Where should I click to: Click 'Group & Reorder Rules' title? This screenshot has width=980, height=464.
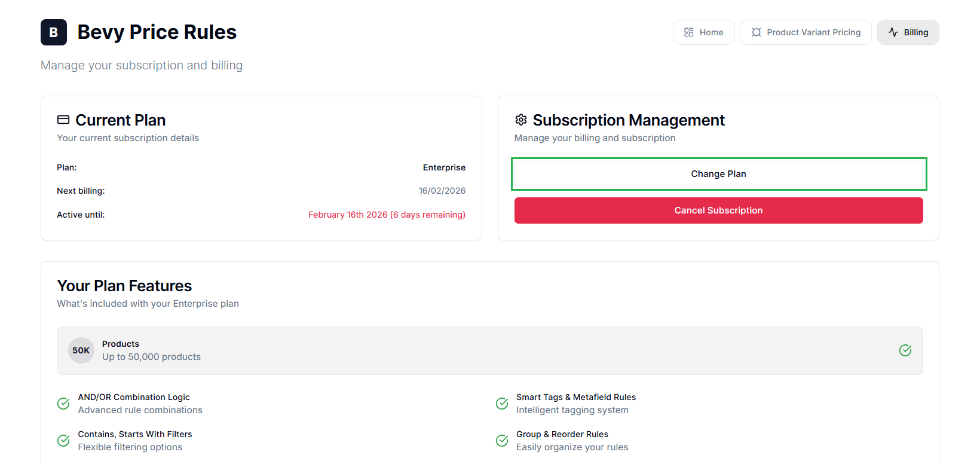tap(562, 434)
